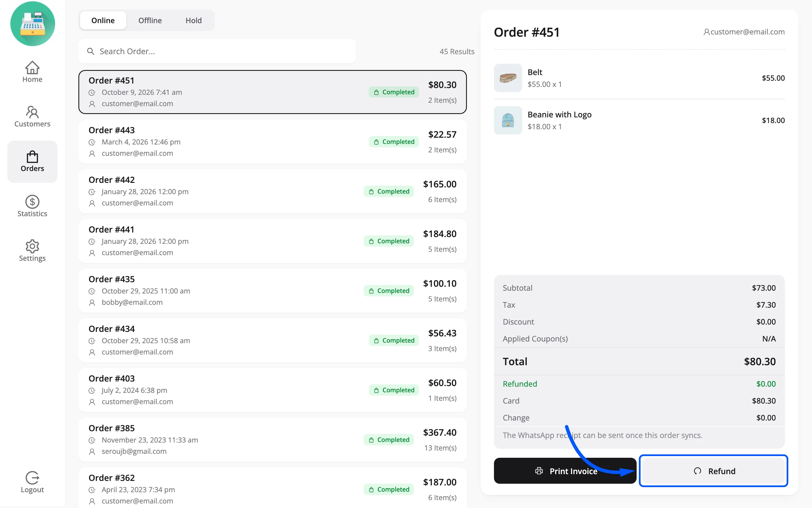Viewport: 812px width, 508px height.
Task: Click the Completed badge of Order #451
Action: 394,92
